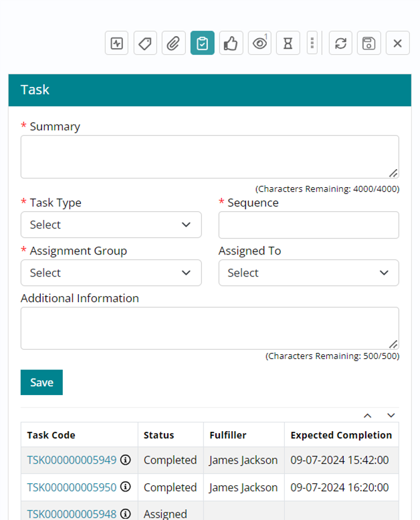Image resolution: width=420 pixels, height=520 pixels.
Task: Click the activity pulse icon in toolbar
Action: click(117, 43)
